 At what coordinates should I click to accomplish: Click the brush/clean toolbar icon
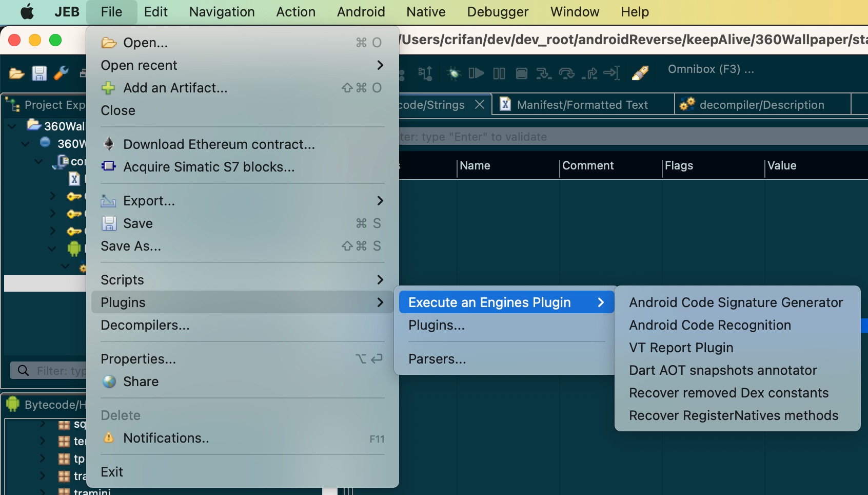tap(640, 73)
